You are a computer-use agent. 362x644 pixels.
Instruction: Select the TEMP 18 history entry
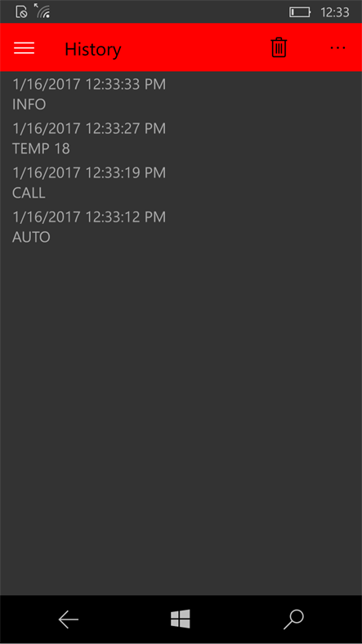click(181, 138)
